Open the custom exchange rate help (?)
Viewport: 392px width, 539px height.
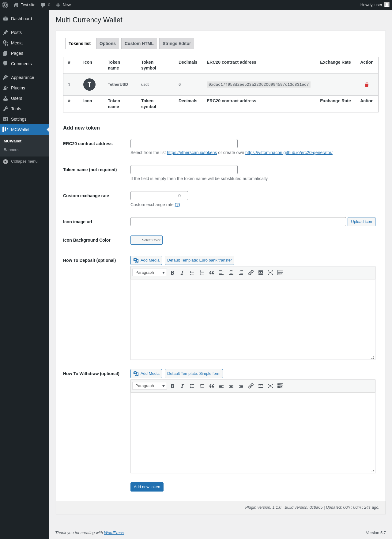click(x=177, y=205)
